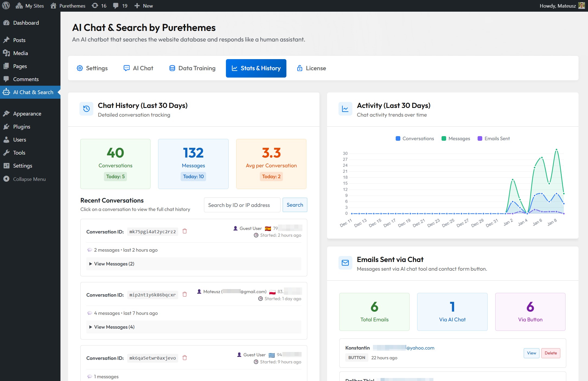Click Mateusz's user avatar in top bar
Viewport: 588px width, 381px height.
(x=581, y=6)
